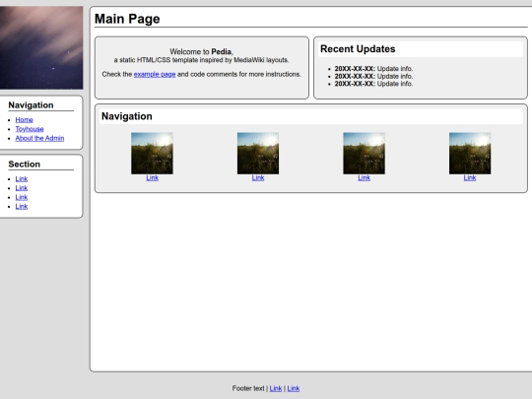Screen dimensions: 532x399
Task: Click the first footer Link
Action: (x=276, y=388)
